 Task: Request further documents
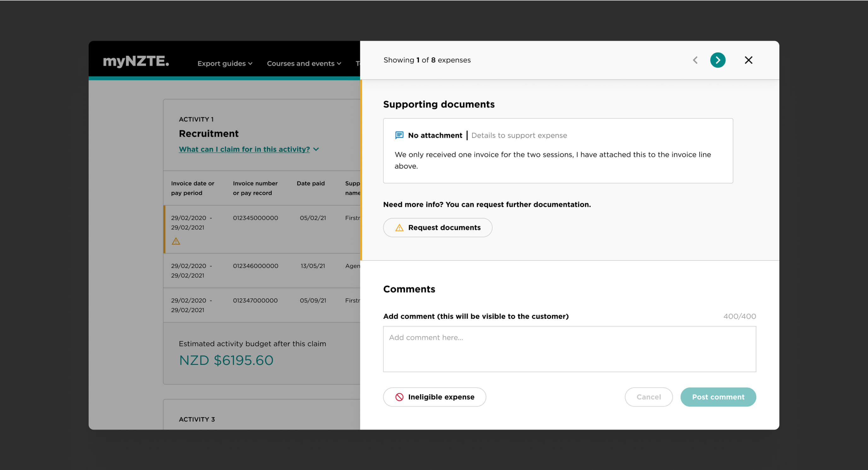coord(437,228)
